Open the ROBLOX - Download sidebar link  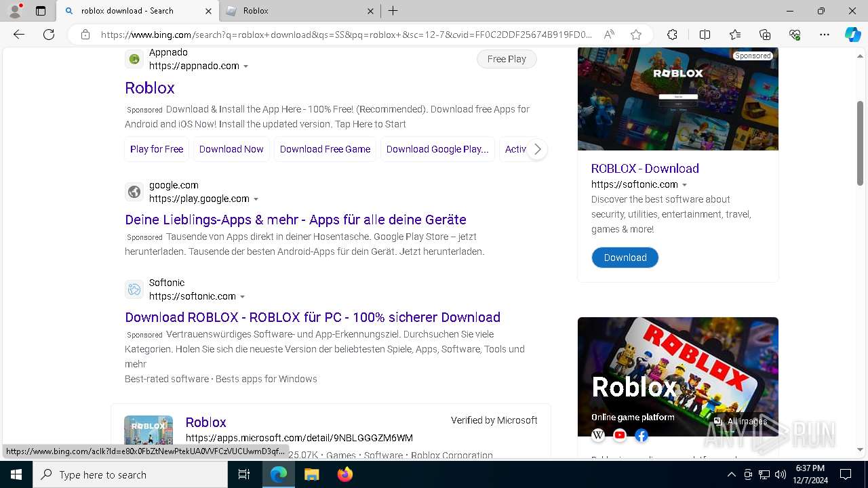click(x=645, y=169)
